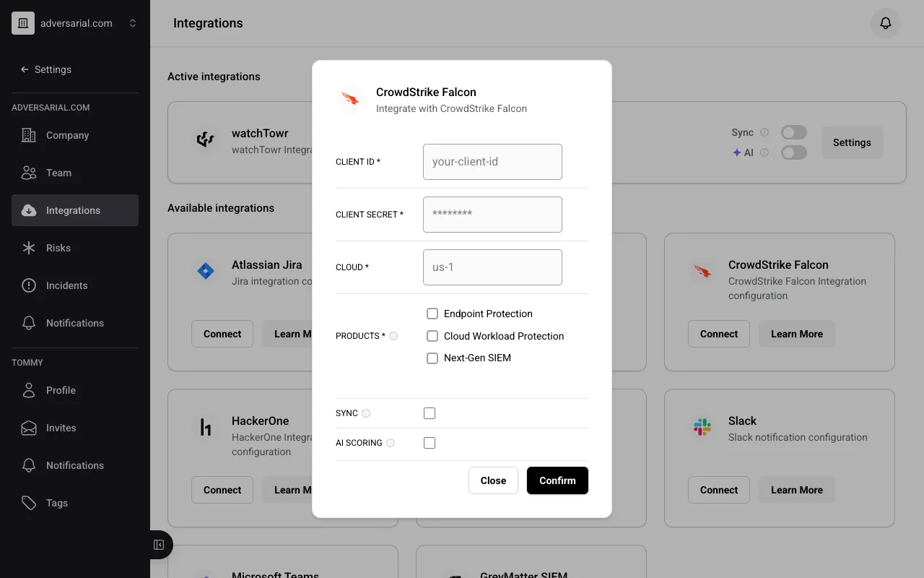Open Notifications under ADVERSARIAL.COM
Viewport: 924px width, 578px height.
tap(75, 323)
